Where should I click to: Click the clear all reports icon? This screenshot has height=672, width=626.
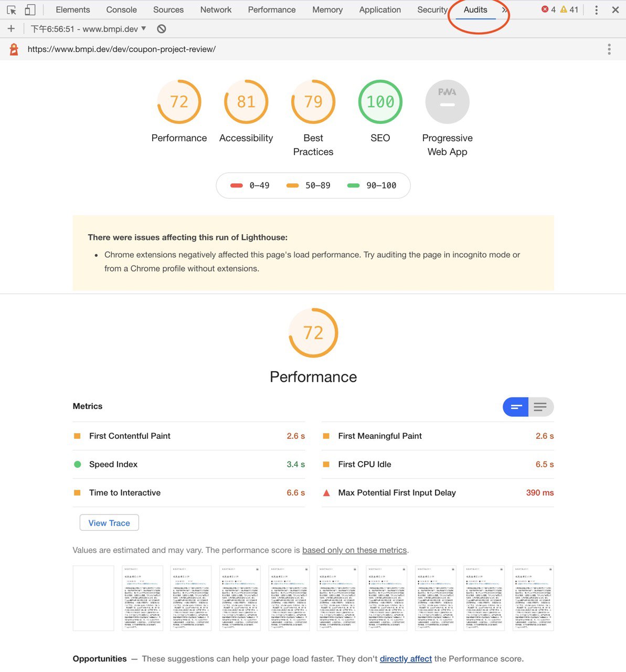click(x=162, y=29)
